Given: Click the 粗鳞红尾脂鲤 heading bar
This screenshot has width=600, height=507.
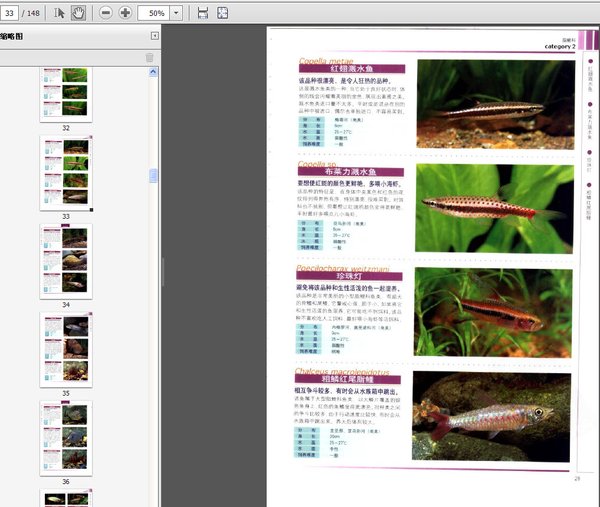Looking at the screenshot, I should click(x=348, y=379).
